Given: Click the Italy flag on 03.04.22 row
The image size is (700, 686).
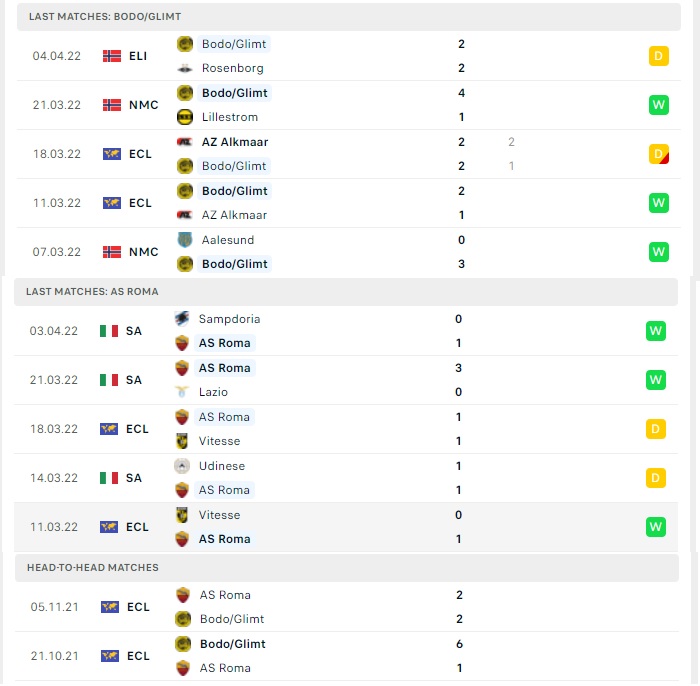Looking at the screenshot, I should (x=109, y=331).
